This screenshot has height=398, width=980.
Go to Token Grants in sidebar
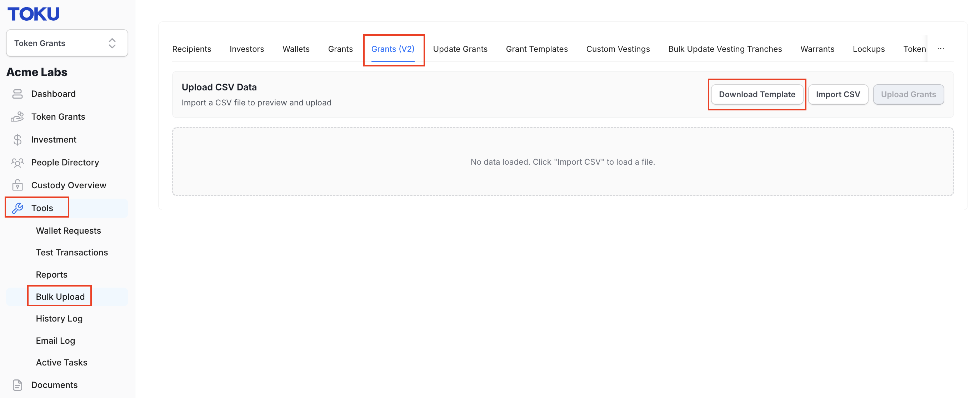coord(58,117)
